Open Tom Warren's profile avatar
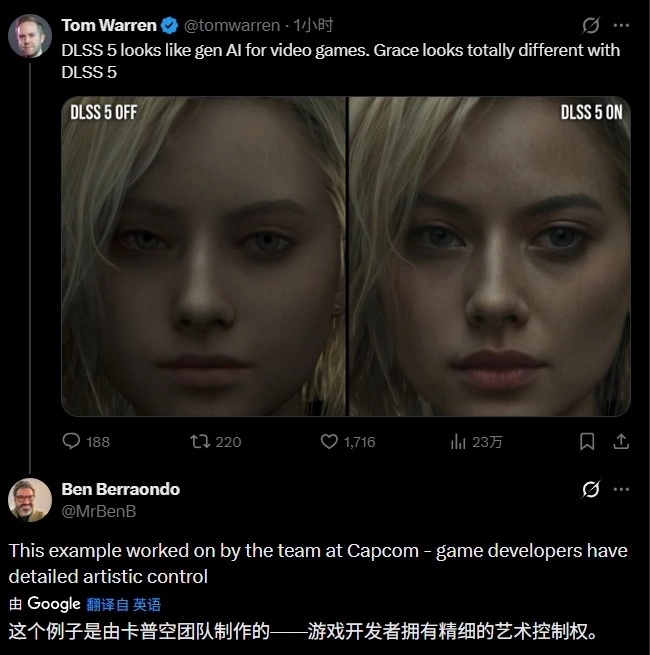 [30, 36]
